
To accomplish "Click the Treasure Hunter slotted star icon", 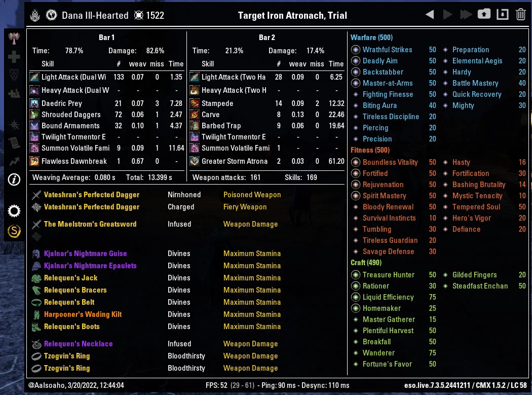I will [x=356, y=275].
